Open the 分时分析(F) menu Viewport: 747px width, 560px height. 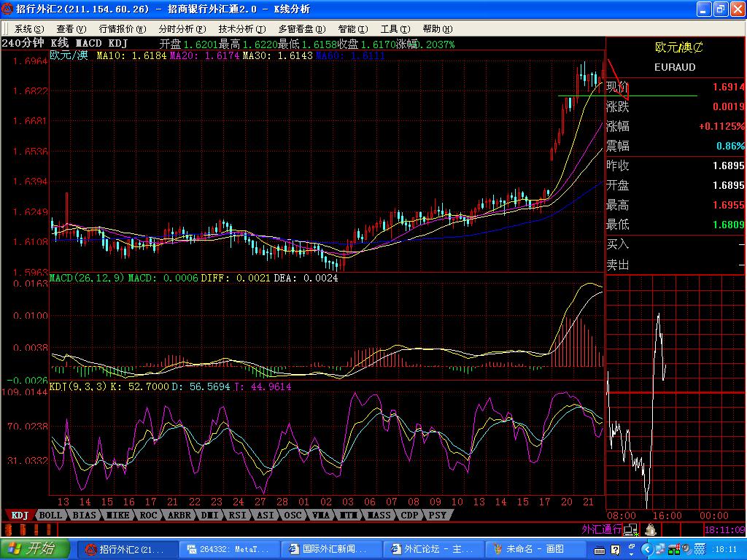[x=182, y=29]
